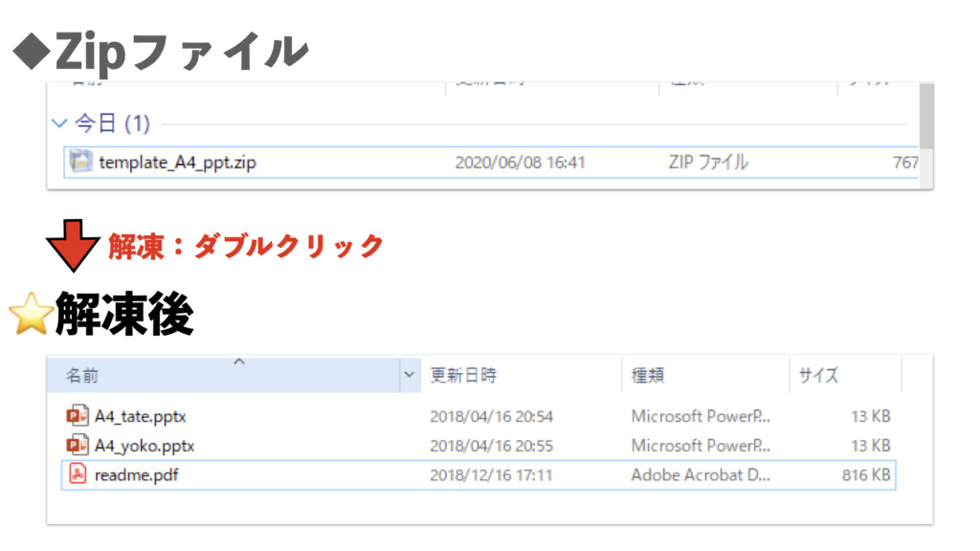Click date 2020/06/08 16:41
The image size is (980, 551).
(520, 163)
